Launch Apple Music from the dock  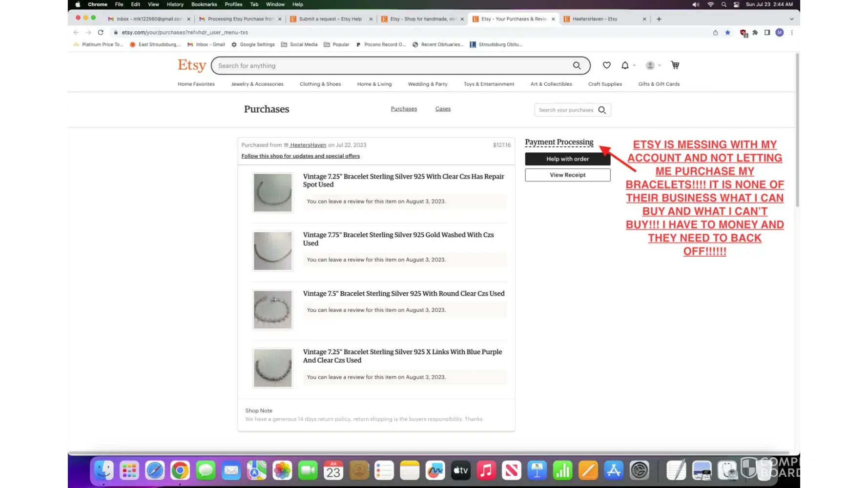(x=486, y=470)
